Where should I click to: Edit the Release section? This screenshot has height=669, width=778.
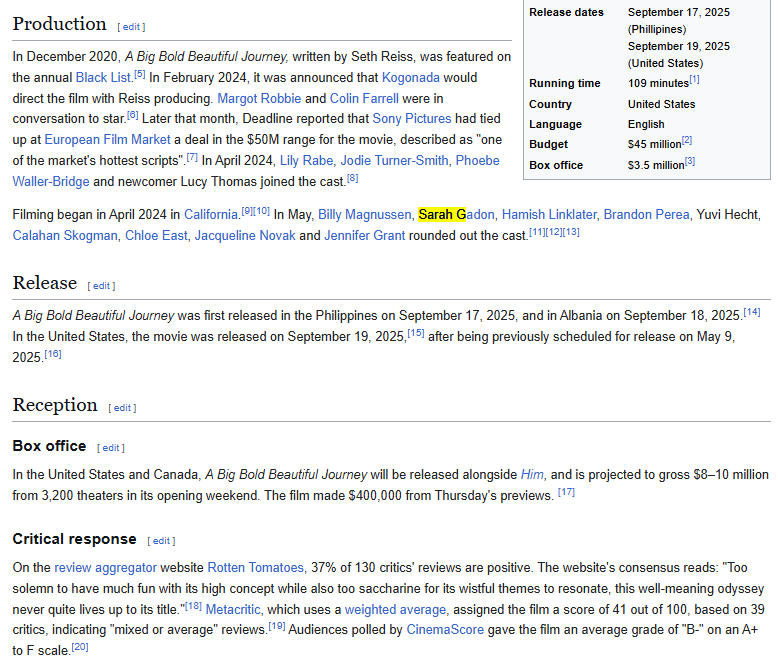(x=101, y=286)
